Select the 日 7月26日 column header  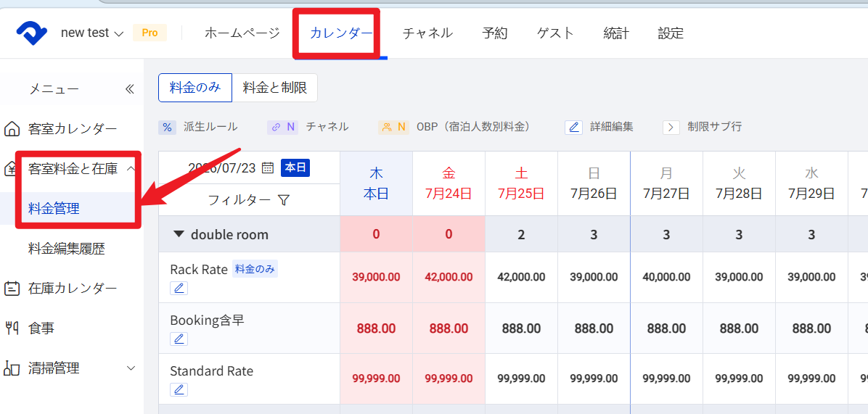[594, 183]
